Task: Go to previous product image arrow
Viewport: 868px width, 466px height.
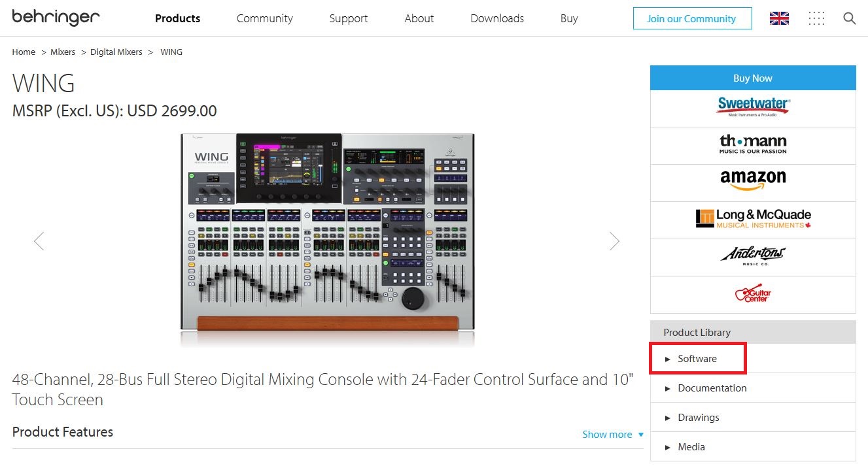Action: (39, 241)
